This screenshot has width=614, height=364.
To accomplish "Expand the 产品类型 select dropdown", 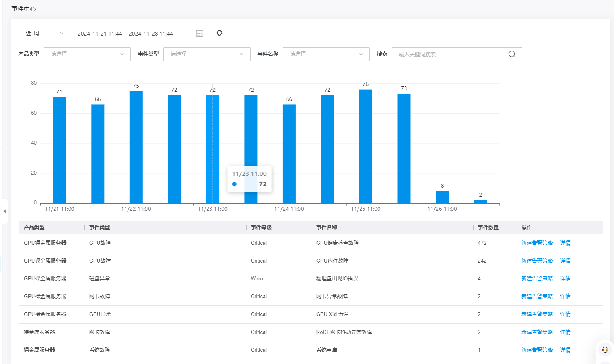I will [x=87, y=54].
